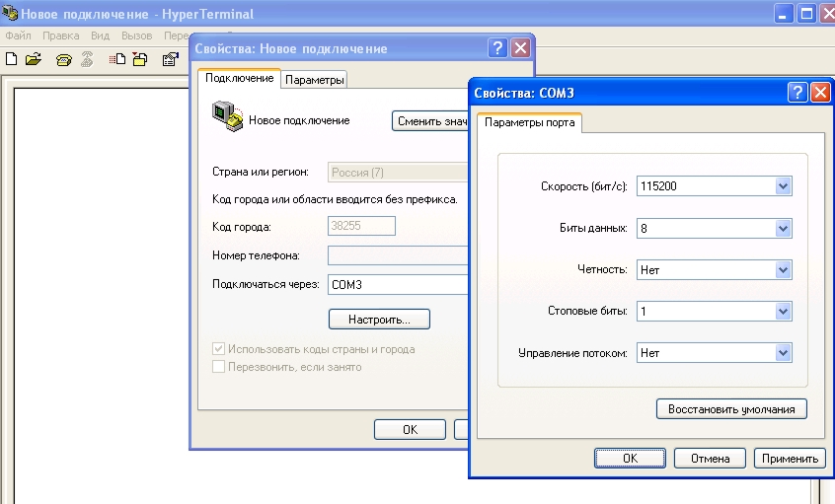The width and height of the screenshot is (835, 504).
Task: Toggle Использовать коды страны и города checkbox
Action: (x=218, y=349)
